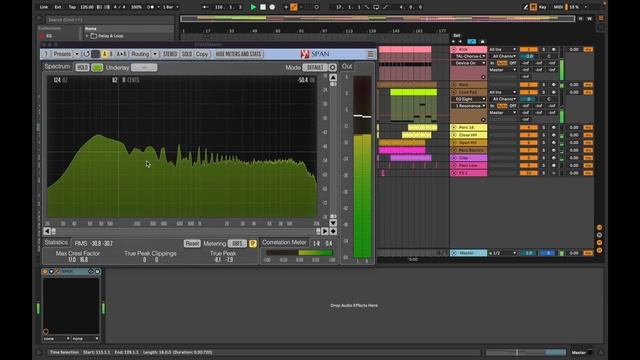640x360 pixels.
Task: Reset statistics with the Reset button
Action: 192,243
